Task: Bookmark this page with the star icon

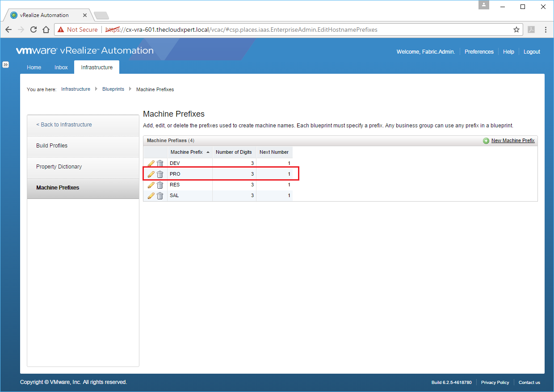Action: coord(516,30)
